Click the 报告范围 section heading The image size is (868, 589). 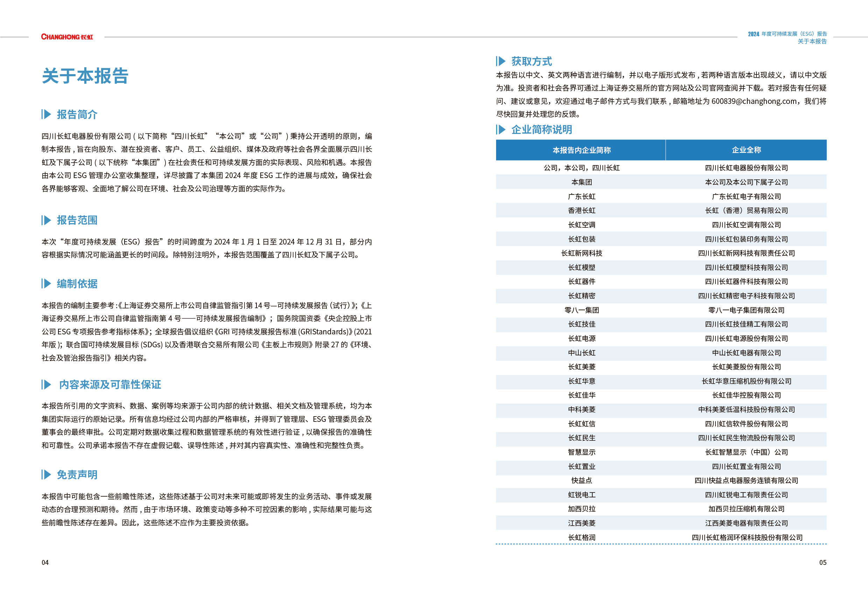[77, 220]
